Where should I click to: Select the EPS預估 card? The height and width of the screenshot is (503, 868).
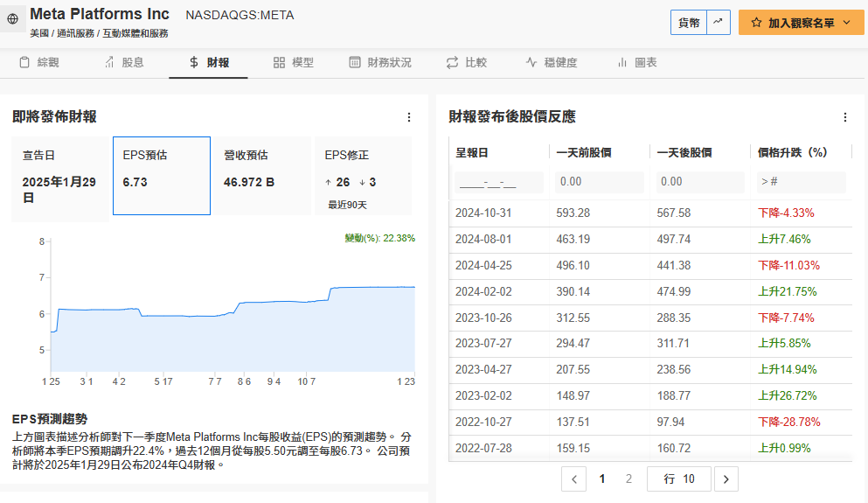(162, 176)
